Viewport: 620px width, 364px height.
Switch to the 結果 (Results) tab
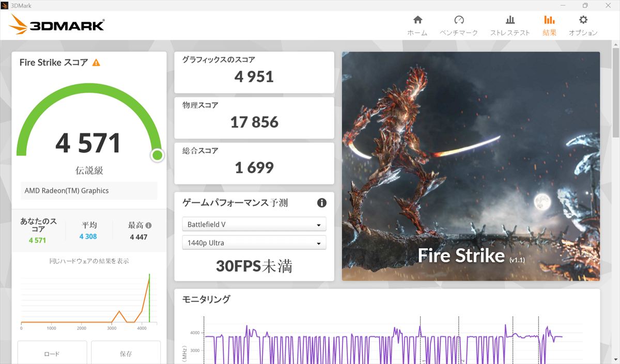(x=549, y=25)
